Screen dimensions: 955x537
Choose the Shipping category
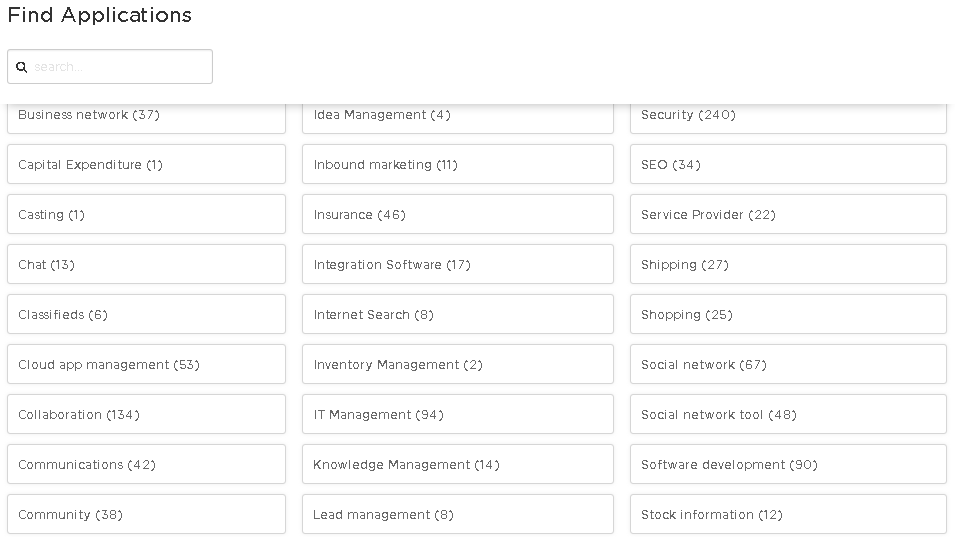pos(787,265)
